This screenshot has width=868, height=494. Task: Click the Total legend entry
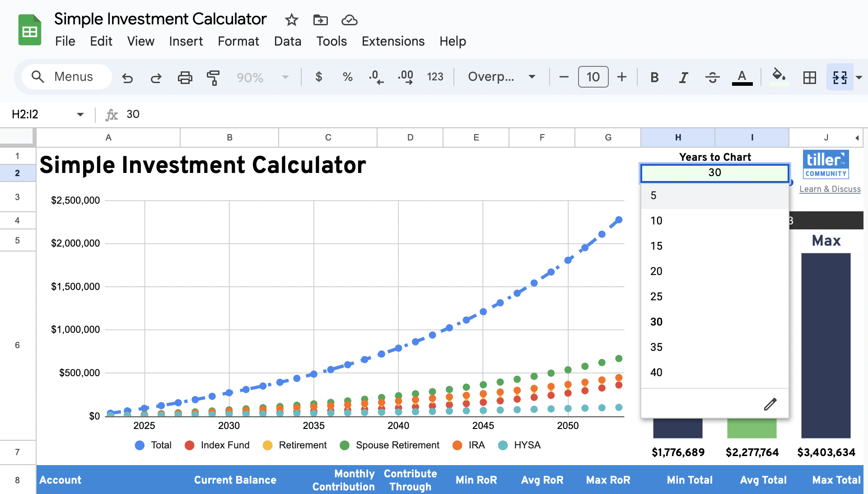(153, 445)
